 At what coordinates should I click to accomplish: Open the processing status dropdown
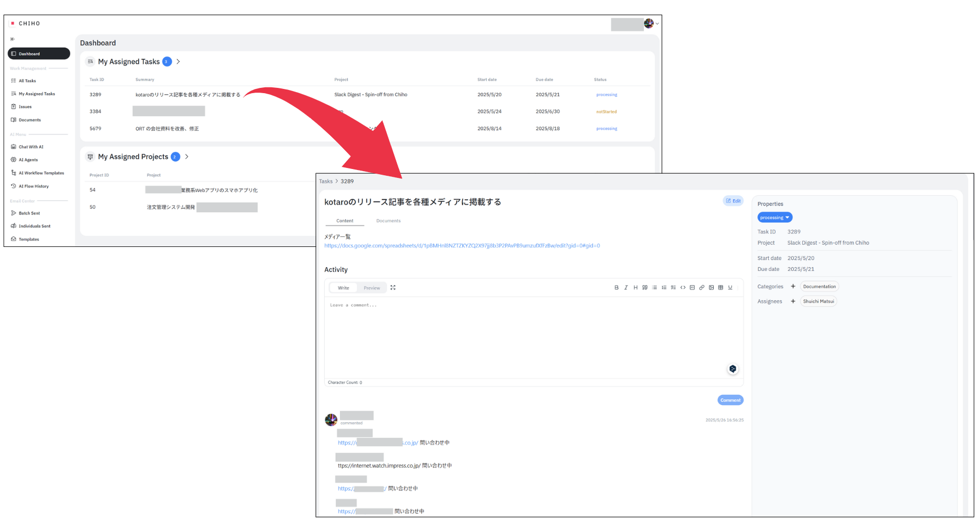click(774, 218)
